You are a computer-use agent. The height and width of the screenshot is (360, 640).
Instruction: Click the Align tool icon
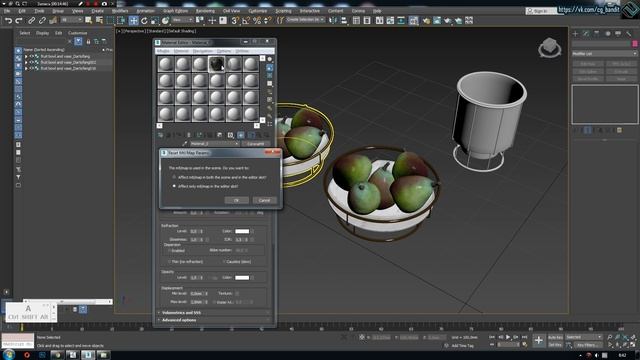point(344,20)
